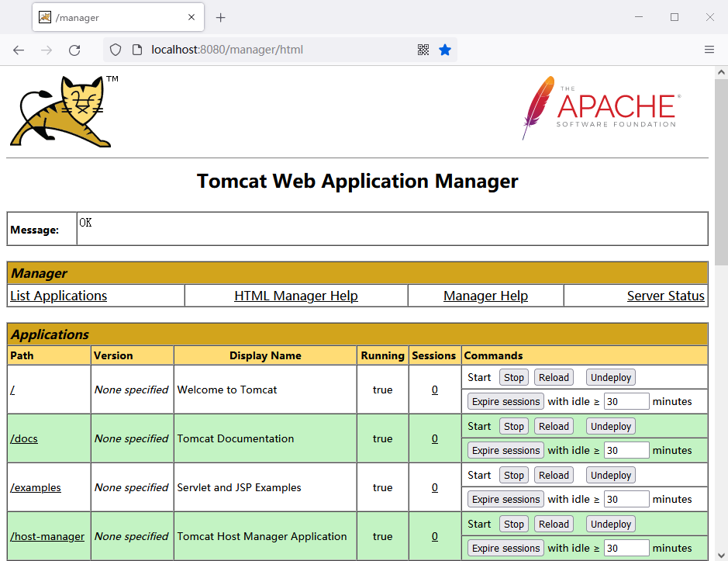Click idle minutes field for /docs

[x=626, y=450]
